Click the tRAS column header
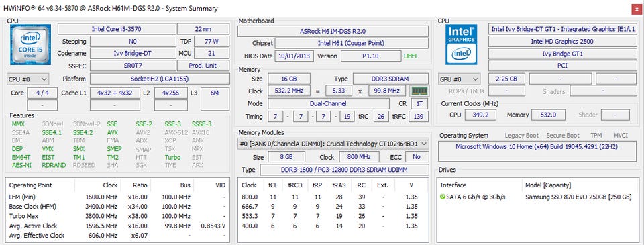644x245 pixels. (339, 185)
